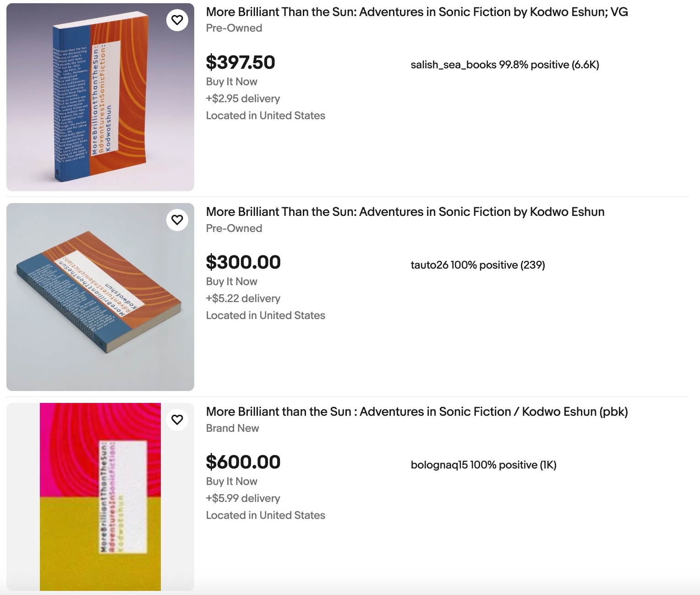Click the $300.00 price
Viewport: 700px width, 595px height.
pos(243,262)
